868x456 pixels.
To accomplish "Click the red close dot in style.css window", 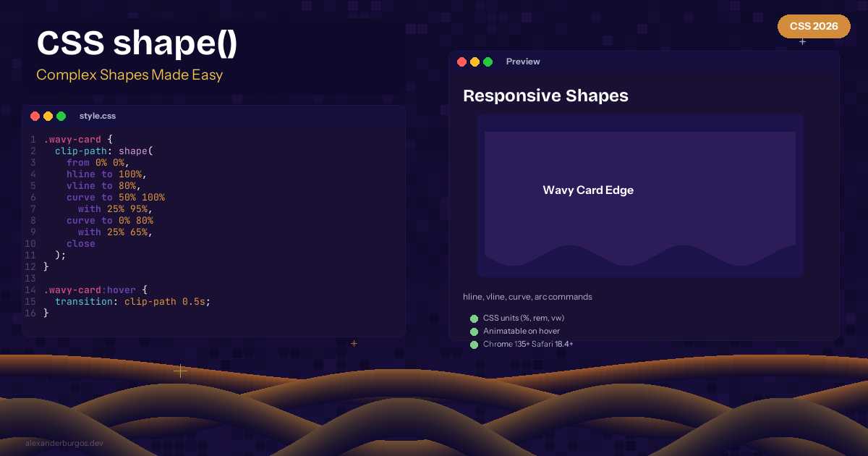I will click(x=35, y=116).
